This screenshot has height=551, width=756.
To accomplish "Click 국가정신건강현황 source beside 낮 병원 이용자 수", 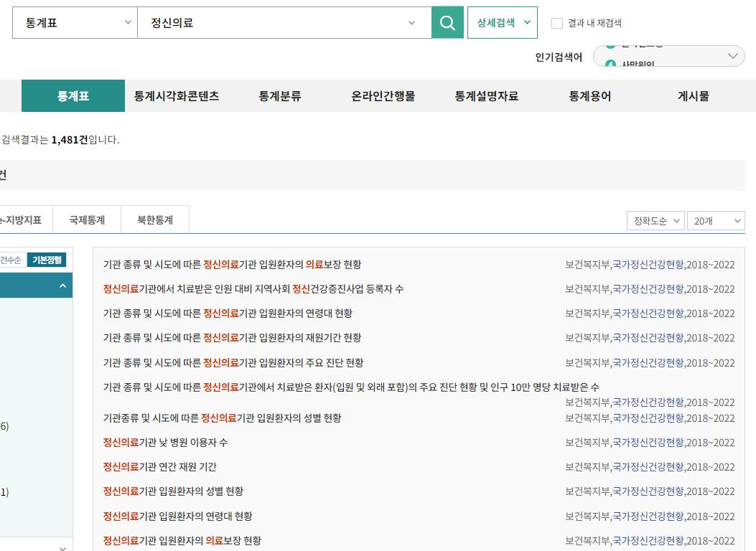I will [x=648, y=443].
